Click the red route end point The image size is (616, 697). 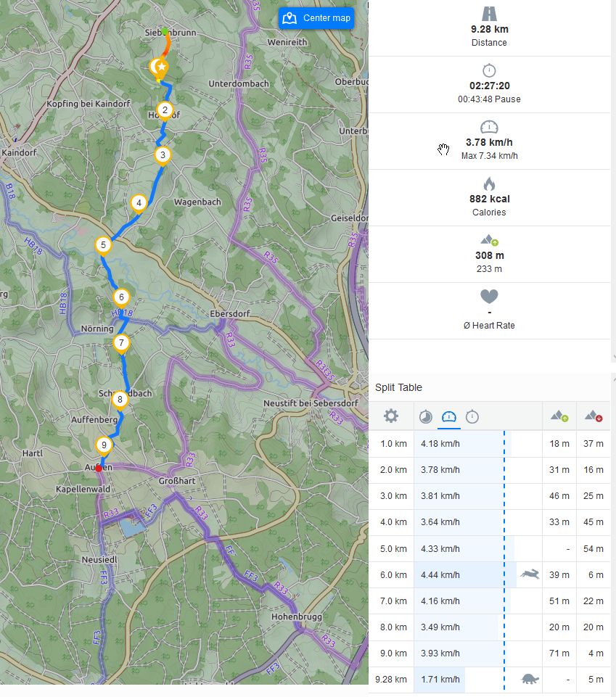99,469
